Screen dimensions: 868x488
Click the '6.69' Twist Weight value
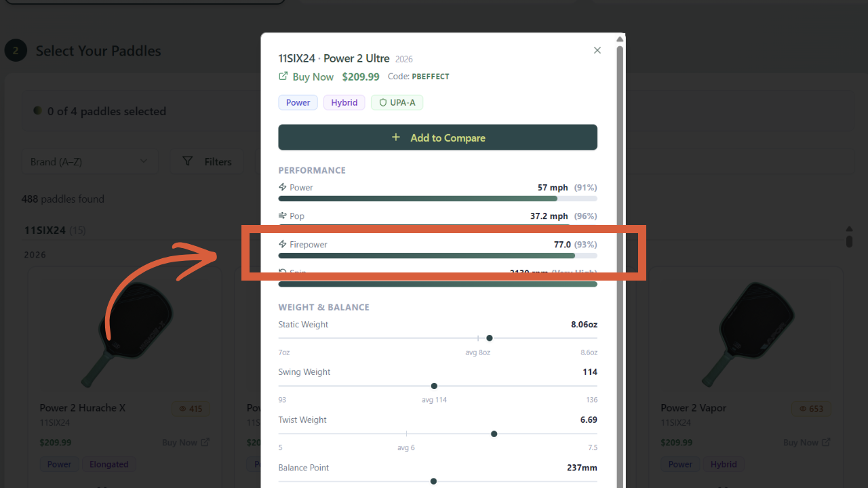[589, 420]
